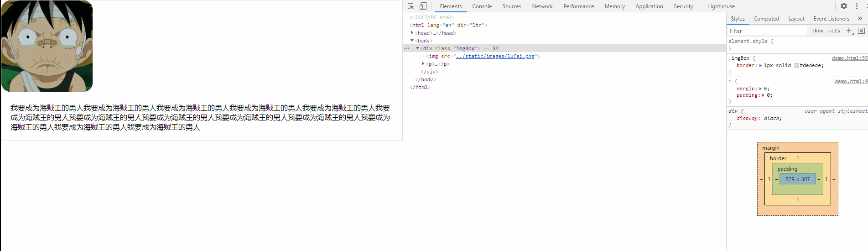The height and width of the screenshot is (251, 868).
Task: Open the three-dot actions beside imgBox row
Action: click(406, 48)
